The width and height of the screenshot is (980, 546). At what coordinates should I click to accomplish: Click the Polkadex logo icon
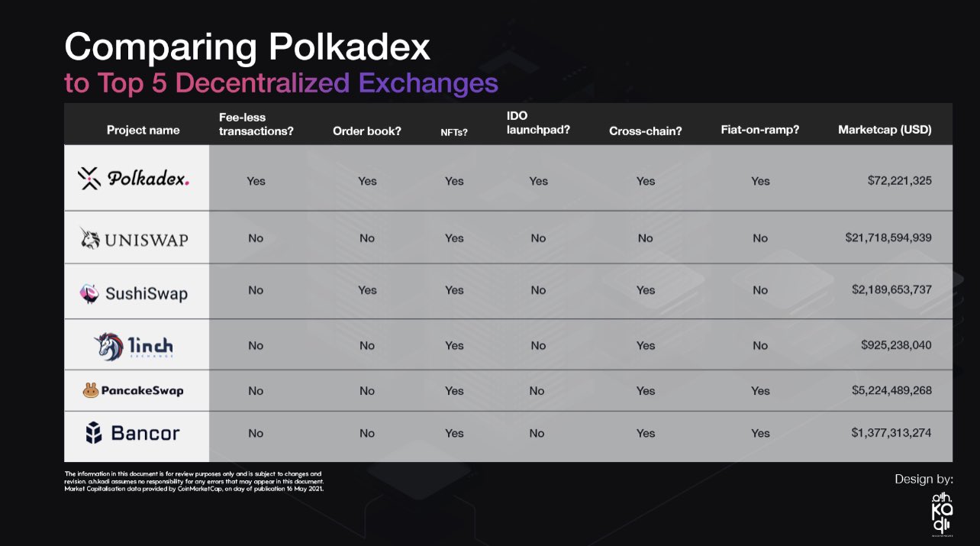pyautogui.click(x=90, y=179)
